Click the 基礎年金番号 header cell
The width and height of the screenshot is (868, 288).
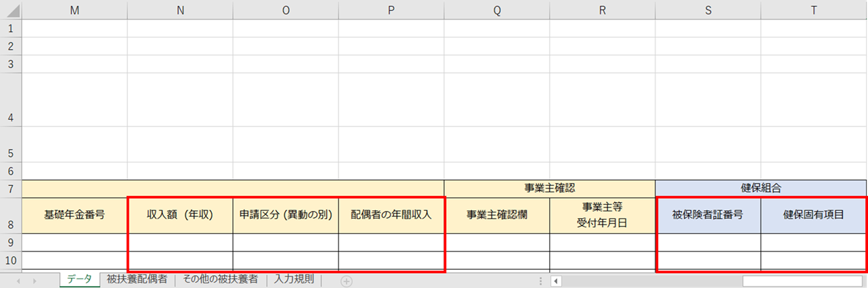pos(74,215)
